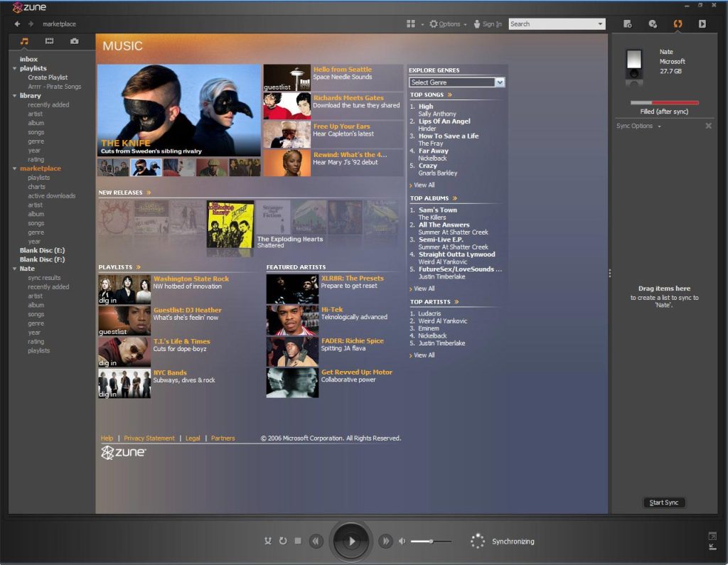Click the Start Sync button
728x565 pixels.
click(664, 502)
